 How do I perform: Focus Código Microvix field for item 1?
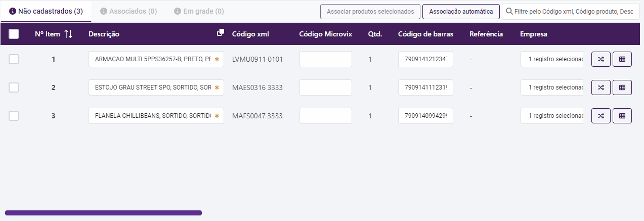pos(325,59)
